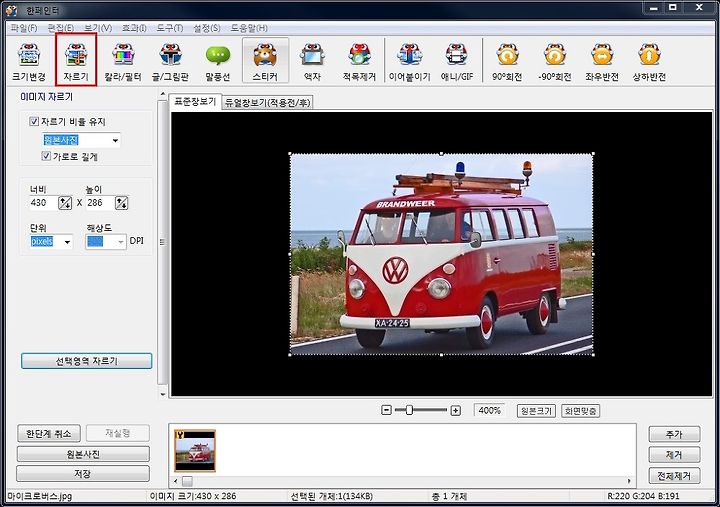The image size is (720, 507).
Task: Click the 화면맞춤 fit screen button
Action: 580,411
